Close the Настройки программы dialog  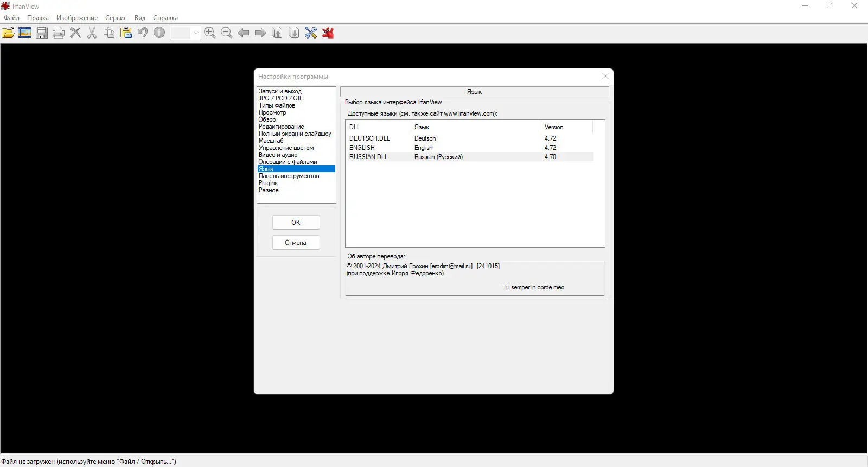tap(605, 77)
